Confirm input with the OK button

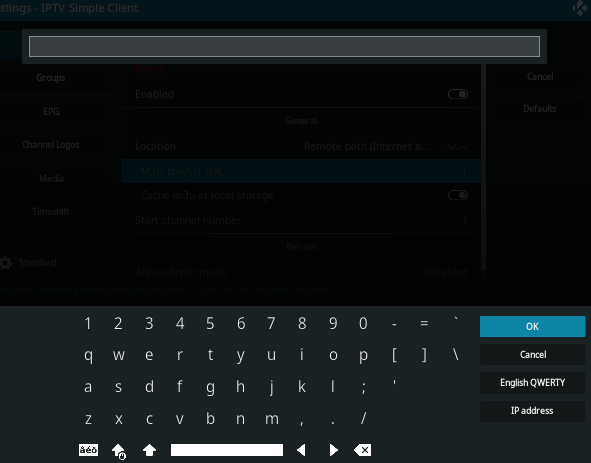[x=532, y=327]
